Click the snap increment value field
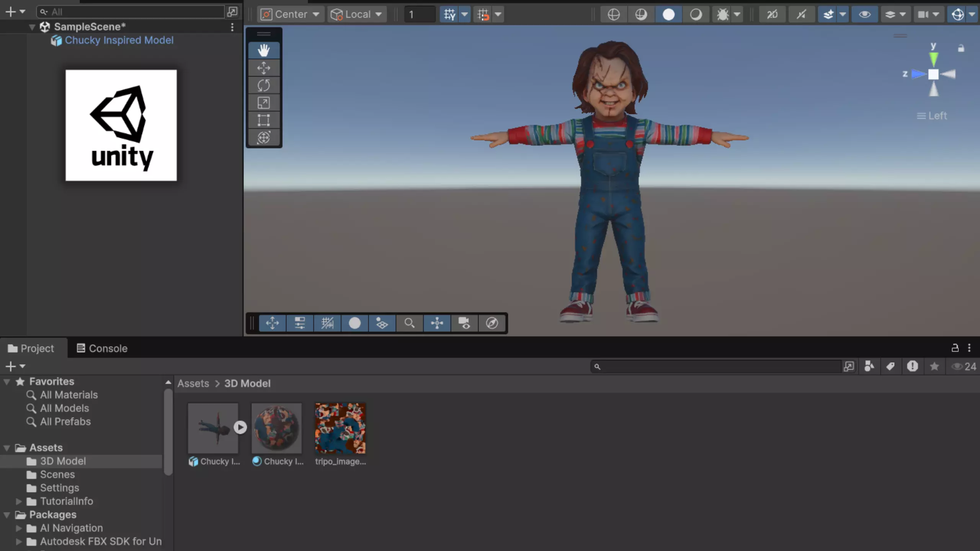This screenshot has height=551, width=980. click(420, 15)
